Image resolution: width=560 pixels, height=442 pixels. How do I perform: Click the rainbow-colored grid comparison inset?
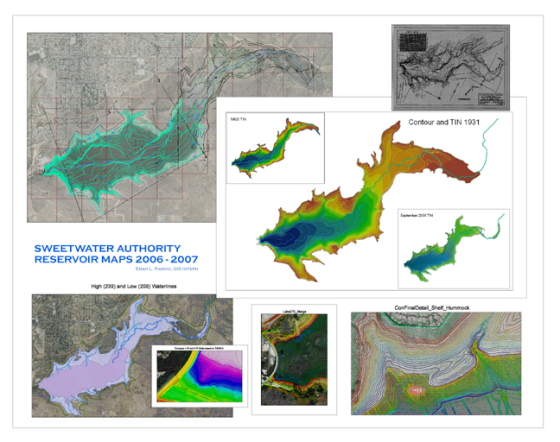coord(200,376)
